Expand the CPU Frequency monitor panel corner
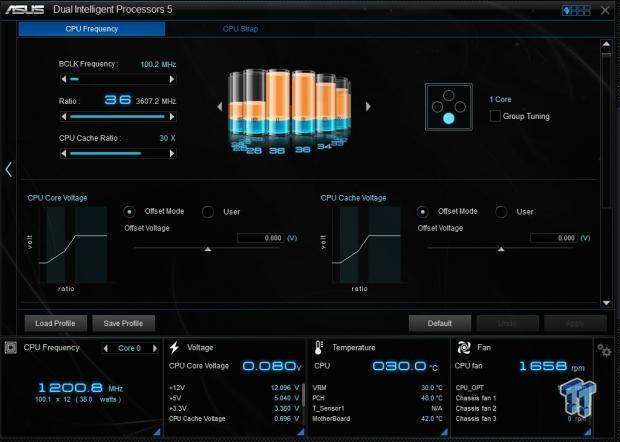 157,432
